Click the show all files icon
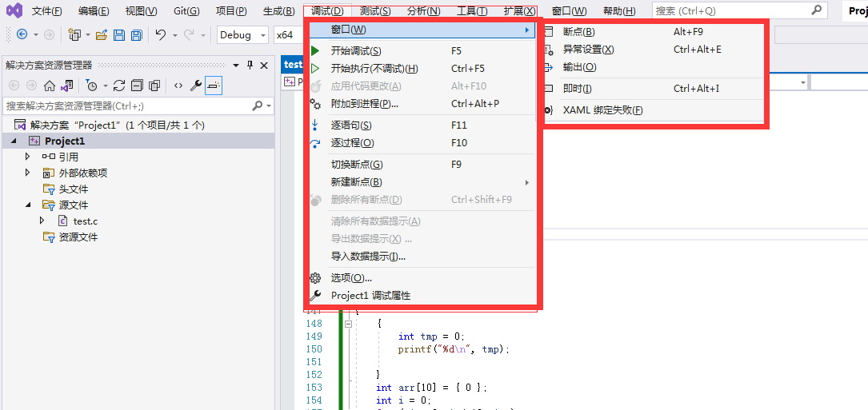Viewport: 868px width, 410px height. pos(154,86)
